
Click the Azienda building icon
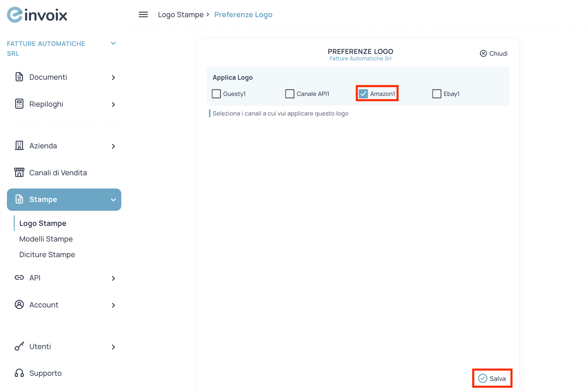[x=19, y=146]
